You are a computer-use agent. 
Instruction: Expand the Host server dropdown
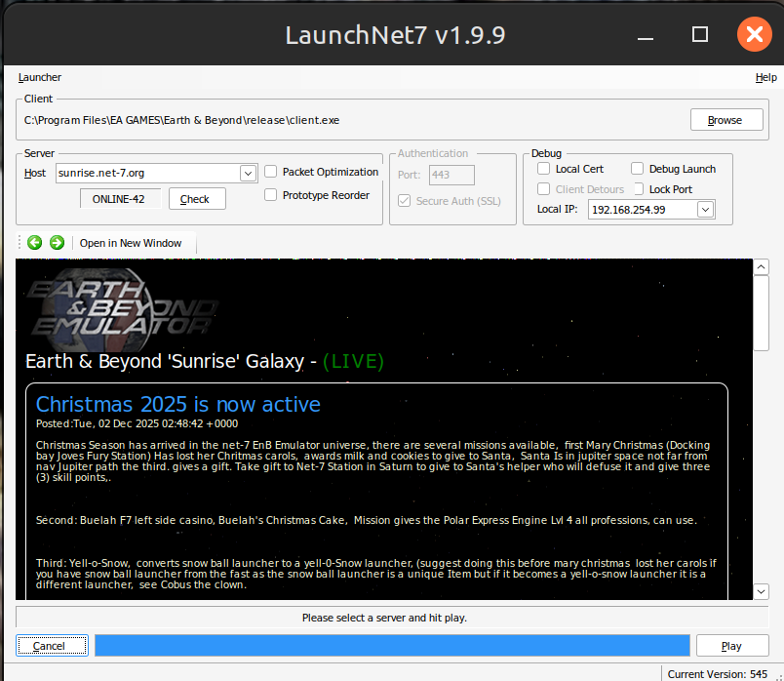[248, 173]
